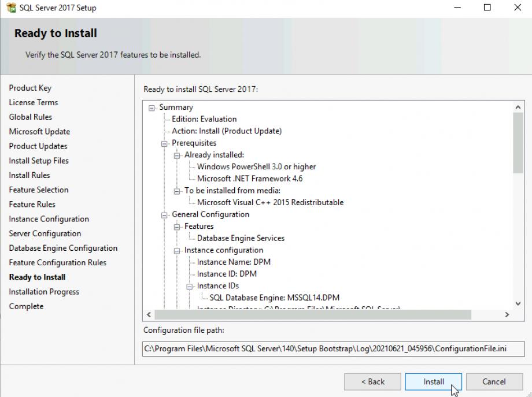
Task: Select the Database Engine Services tree item
Action: click(x=241, y=238)
